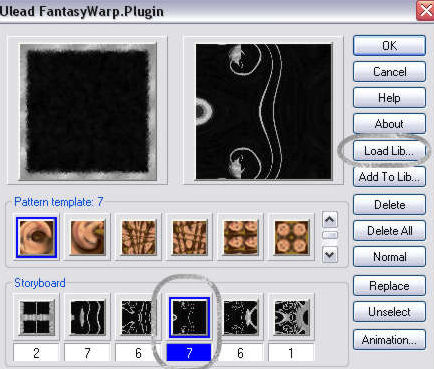Screen dimensions: 434x369
Task: Select the second pattern template swirl thumbnail
Action: (x=87, y=238)
